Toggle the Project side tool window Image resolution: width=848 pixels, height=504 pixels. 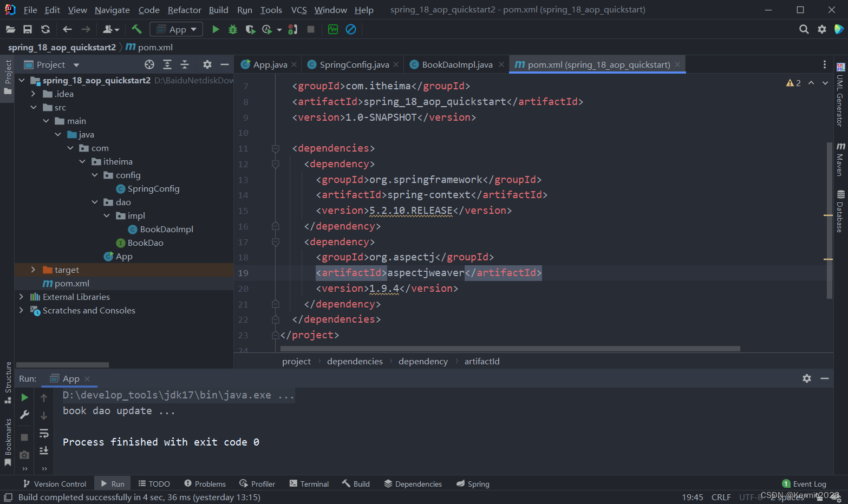click(x=8, y=77)
